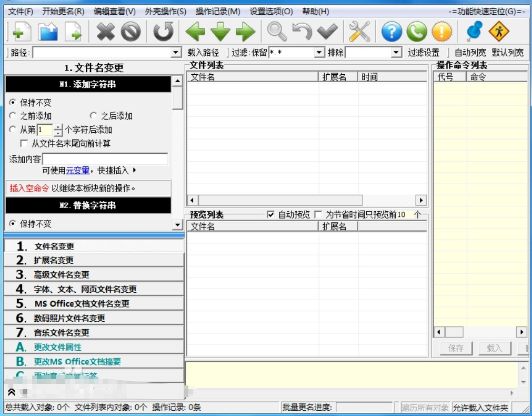Expand the 过滤:保留 combo box

319,53
